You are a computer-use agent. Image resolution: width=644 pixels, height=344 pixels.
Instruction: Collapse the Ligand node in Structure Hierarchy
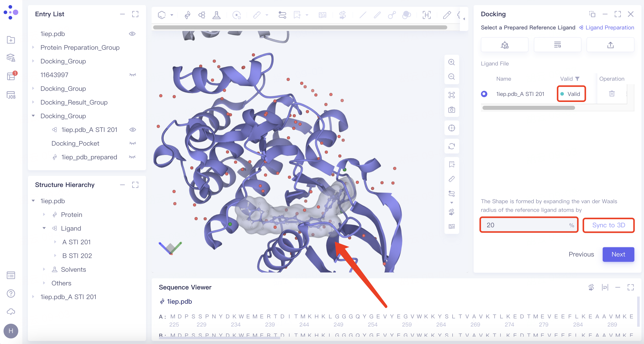pyautogui.click(x=44, y=228)
